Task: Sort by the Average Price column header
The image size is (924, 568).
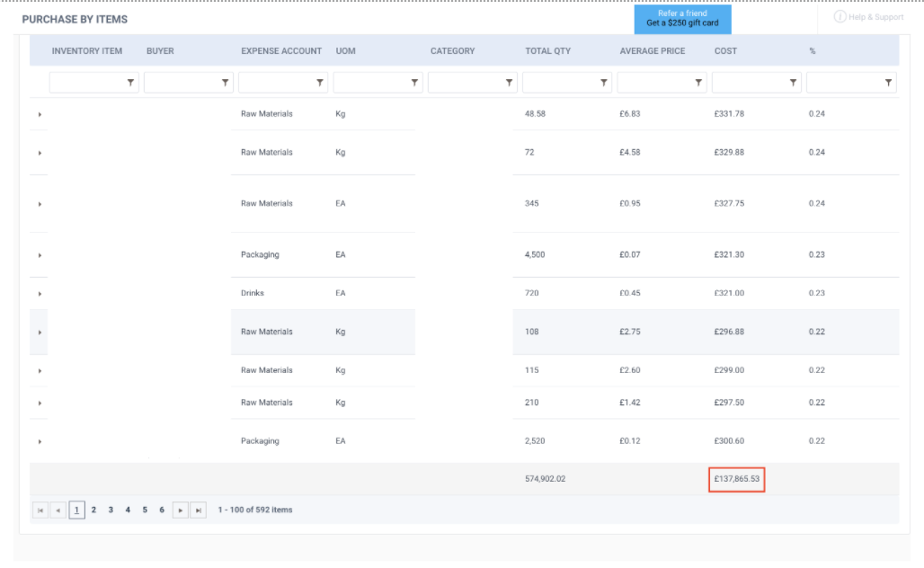Action: click(653, 51)
